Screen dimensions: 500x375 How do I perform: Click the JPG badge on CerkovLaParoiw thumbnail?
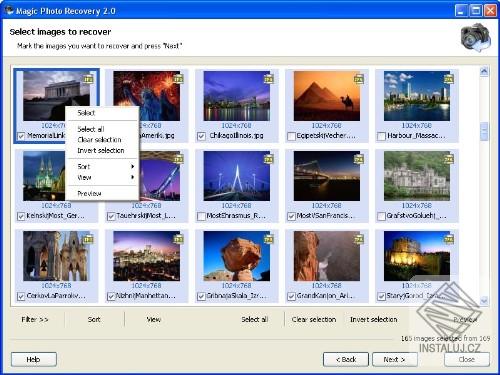click(88, 239)
